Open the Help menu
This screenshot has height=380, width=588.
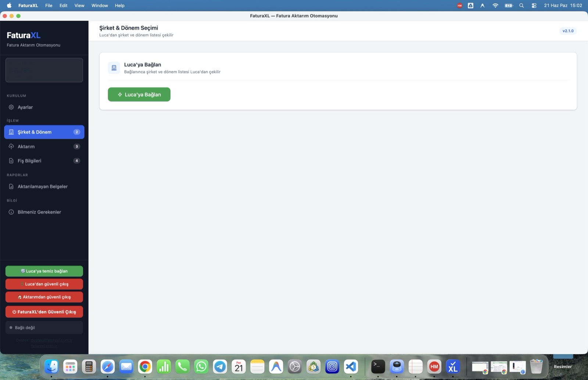(119, 6)
